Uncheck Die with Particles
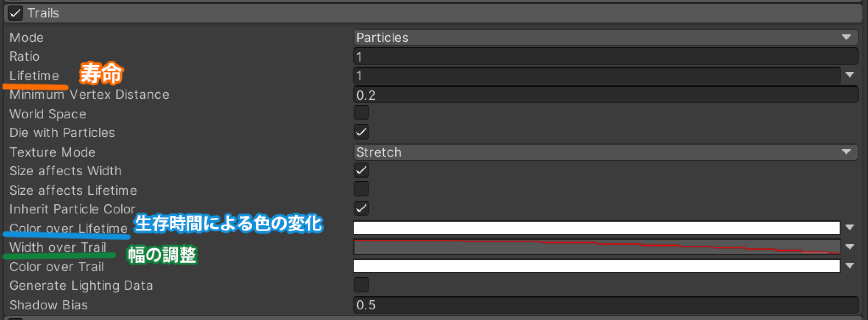Viewport: 868px width, 320px height. point(361,132)
